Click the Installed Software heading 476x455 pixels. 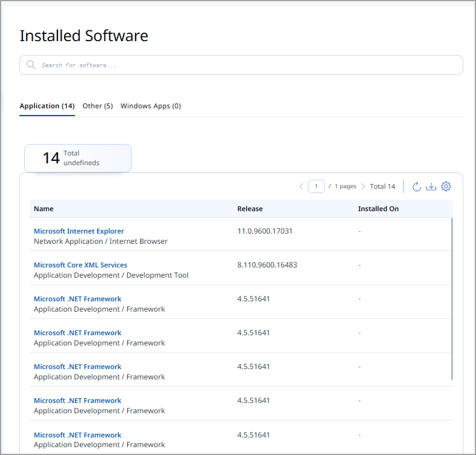[84, 36]
